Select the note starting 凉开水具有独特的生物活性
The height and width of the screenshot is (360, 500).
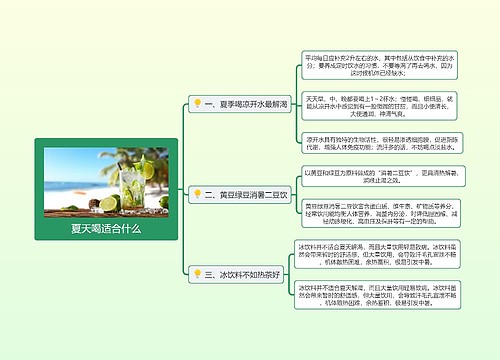pyautogui.click(x=382, y=143)
